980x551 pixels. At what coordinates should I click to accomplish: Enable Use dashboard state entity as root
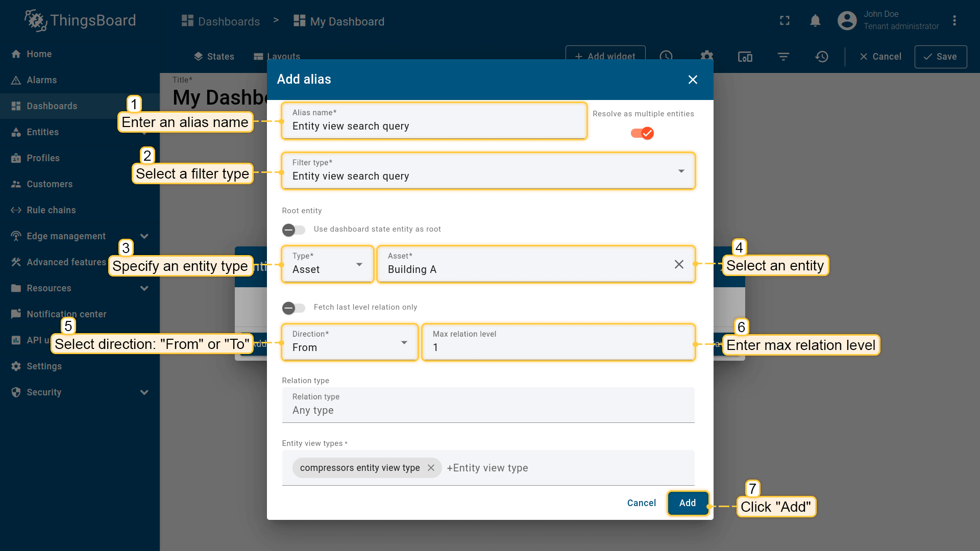click(x=293, y=230)
